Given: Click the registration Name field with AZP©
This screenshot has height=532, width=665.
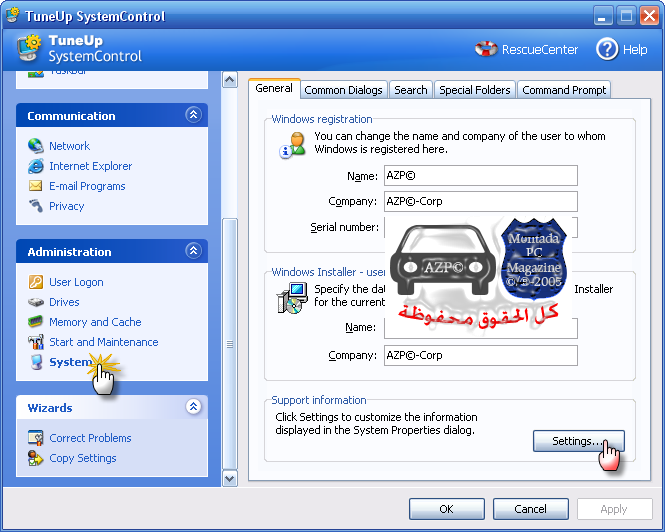Looking at the screenshot, I should point(481,176).
